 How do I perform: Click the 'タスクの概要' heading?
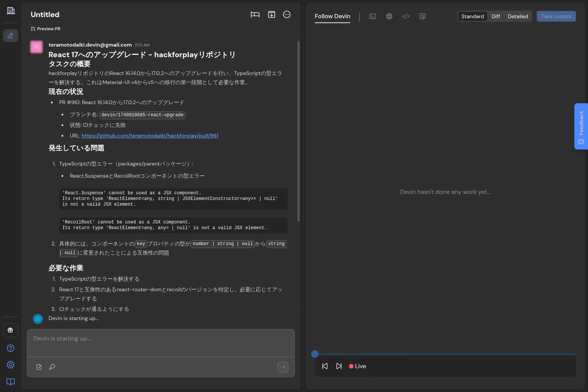70,64
